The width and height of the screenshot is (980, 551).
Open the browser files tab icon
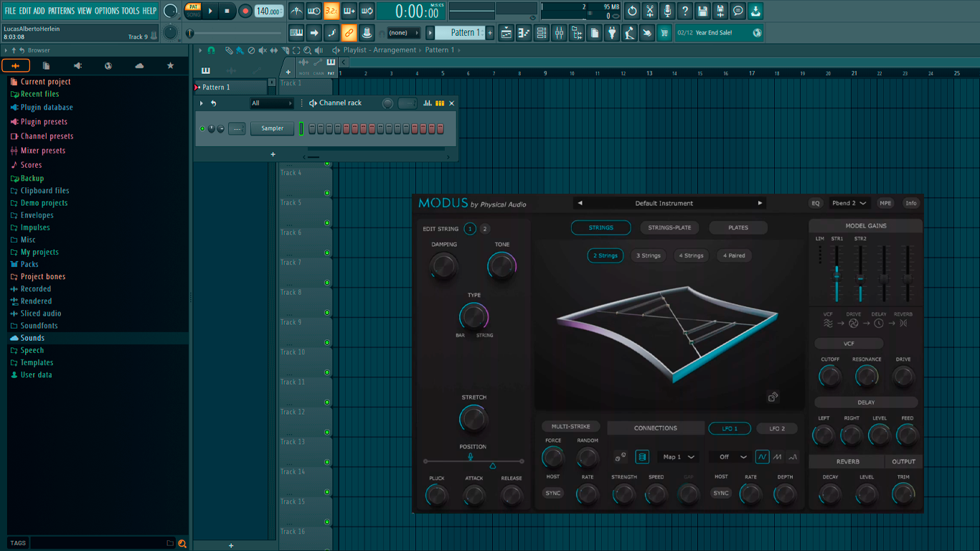46,66
